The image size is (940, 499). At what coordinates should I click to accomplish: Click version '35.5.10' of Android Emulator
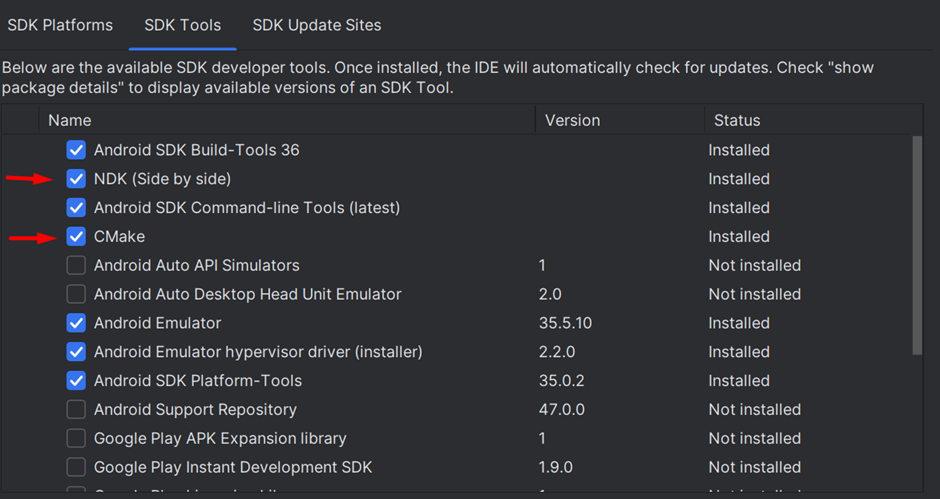(x=565, y=323)
